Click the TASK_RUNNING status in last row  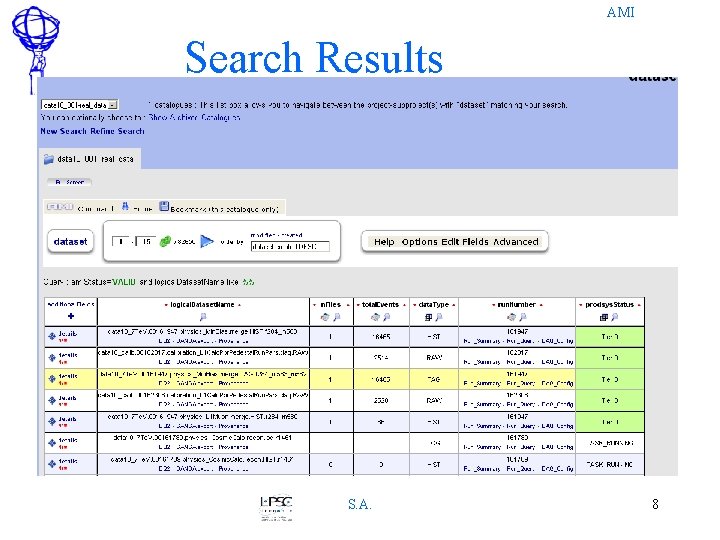click(610, 465)
